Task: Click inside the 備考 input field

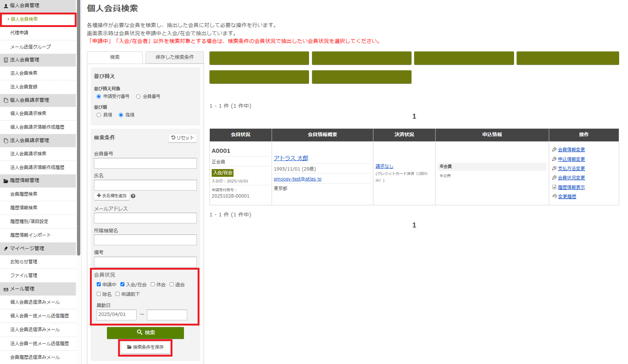Action: (x=145, y=262)
